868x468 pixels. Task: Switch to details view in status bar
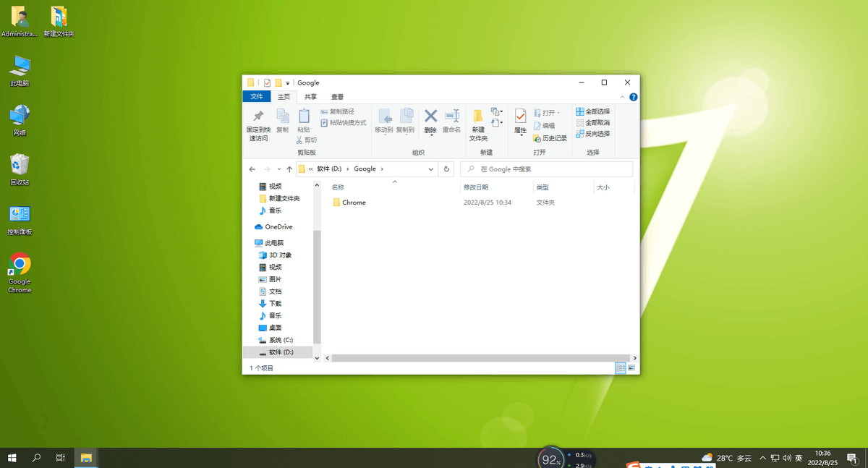tap(621, 368)
